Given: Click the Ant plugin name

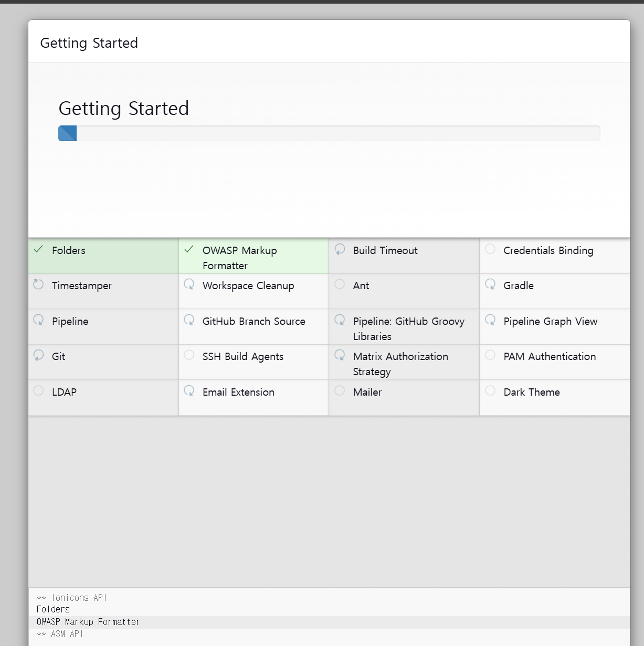Looking at the screenshot, I should coord(361,285).
